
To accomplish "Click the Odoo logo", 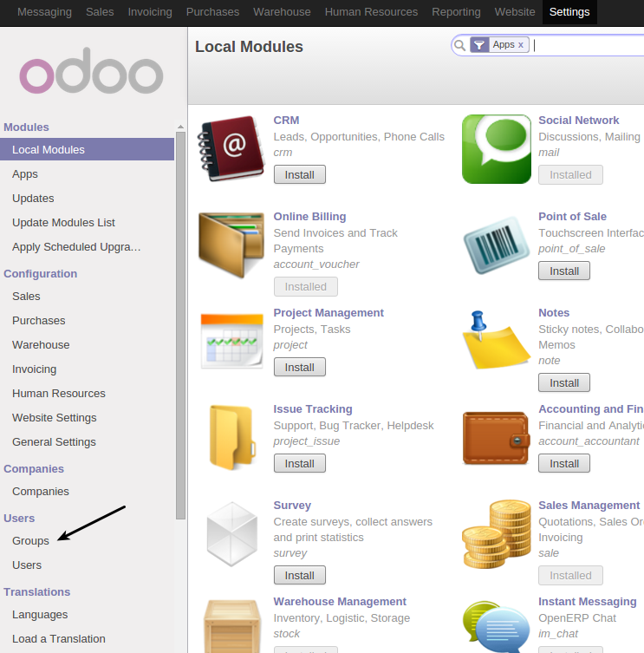I will click(x=91, y=71).
